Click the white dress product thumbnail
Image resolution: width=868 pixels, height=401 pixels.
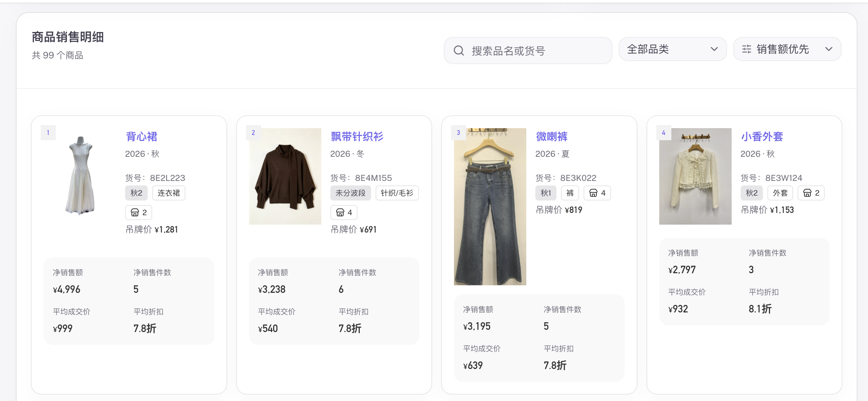click(80, 176)
